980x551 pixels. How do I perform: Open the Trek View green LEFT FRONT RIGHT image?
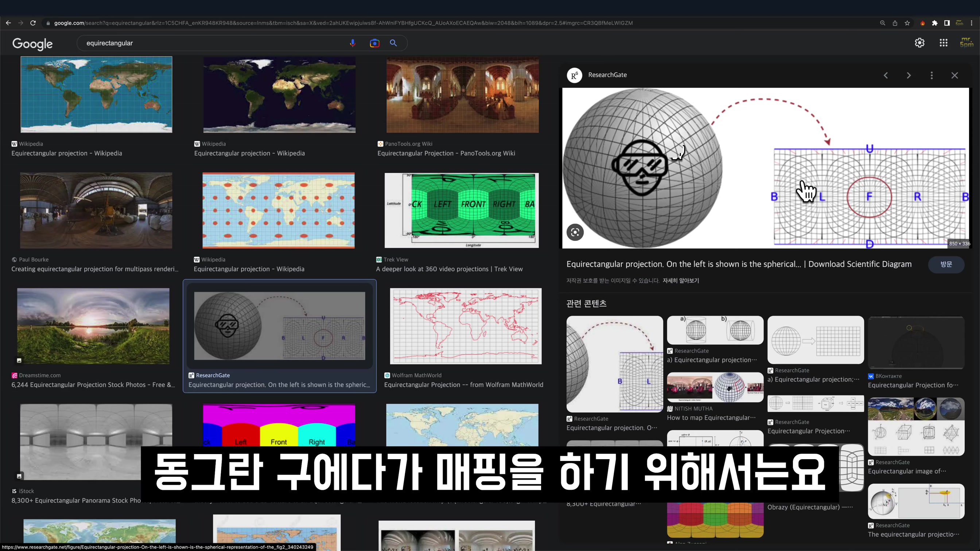pyautogui.click(x=462, y=210)
